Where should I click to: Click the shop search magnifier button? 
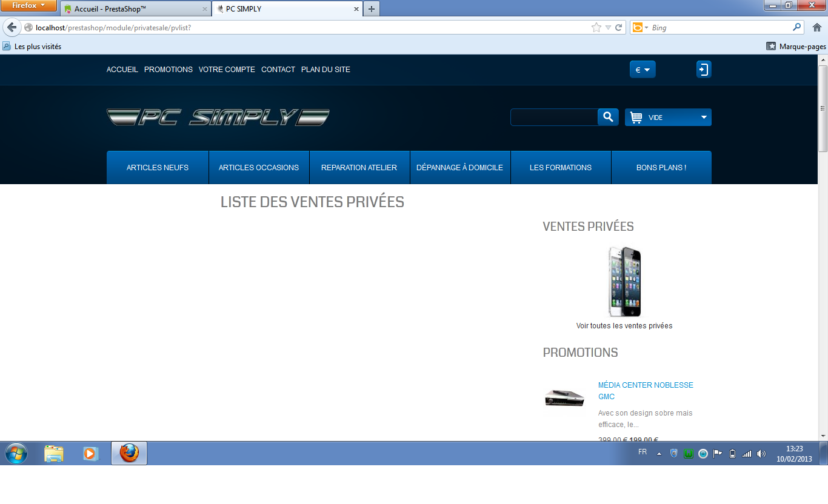pyautogui.click(x=608, y=117)
